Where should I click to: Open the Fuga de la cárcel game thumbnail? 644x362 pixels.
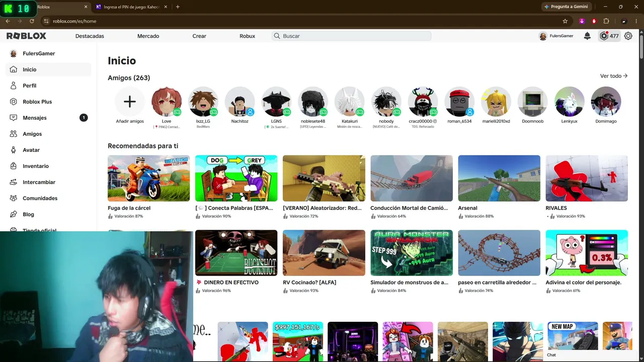tap(148, 178)
